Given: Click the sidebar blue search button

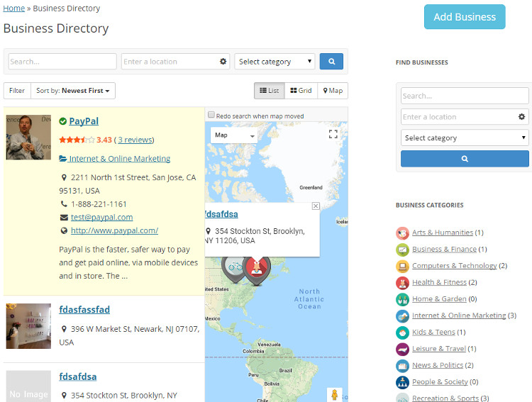Looking at the screenshot, I should 465,158.
